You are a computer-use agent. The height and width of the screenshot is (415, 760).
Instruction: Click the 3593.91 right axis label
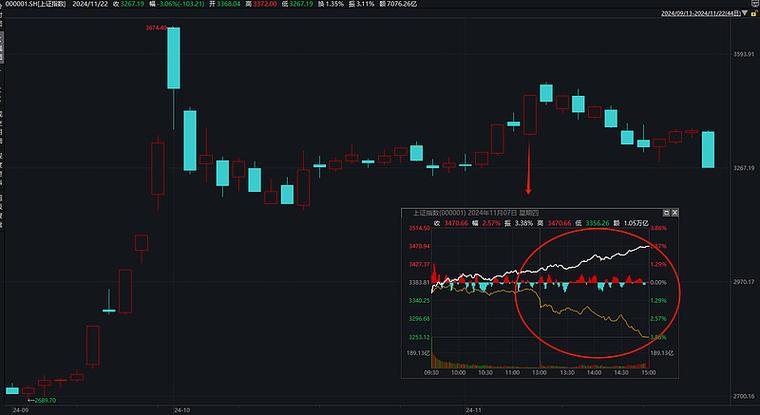[744, 54]
